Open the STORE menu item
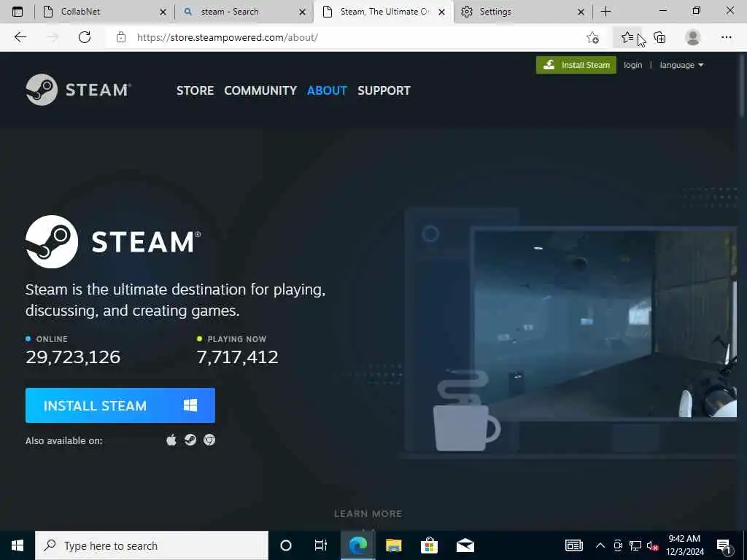747x560 pixels. coord(195,90)
